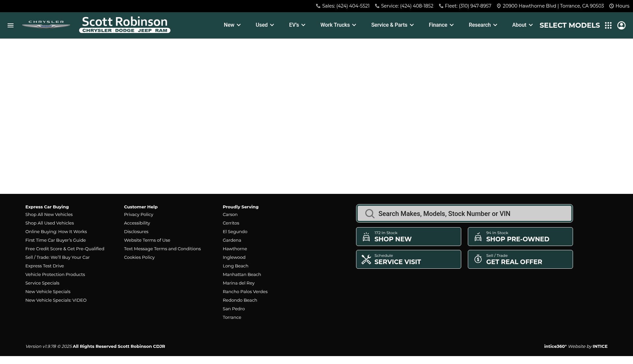This screenshot has height=364, width=633.
Task: Open the hamburger menu icon
Action: (x=11, y=25)
